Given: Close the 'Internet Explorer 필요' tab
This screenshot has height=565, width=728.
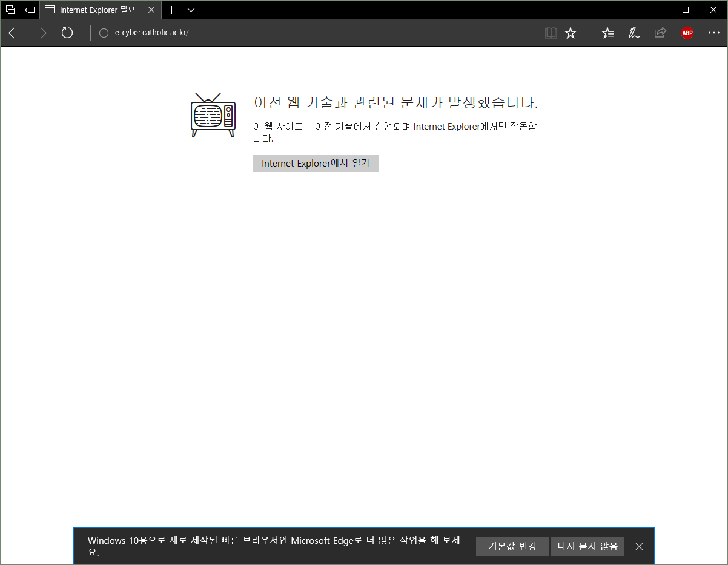Looking at the screenshot, I should point(151,10).
